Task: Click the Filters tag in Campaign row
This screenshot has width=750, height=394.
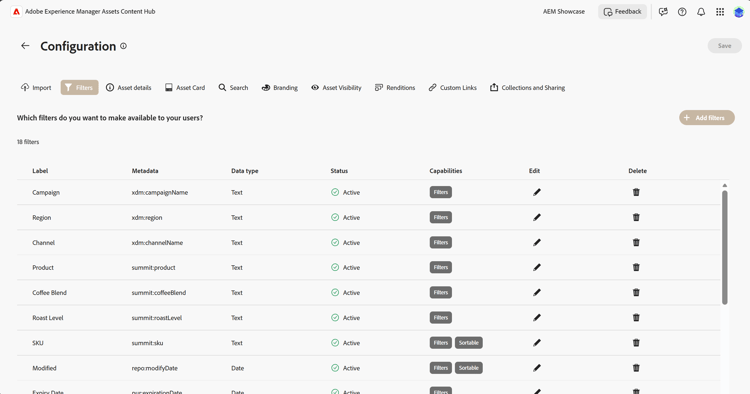Action: [441, 192]
